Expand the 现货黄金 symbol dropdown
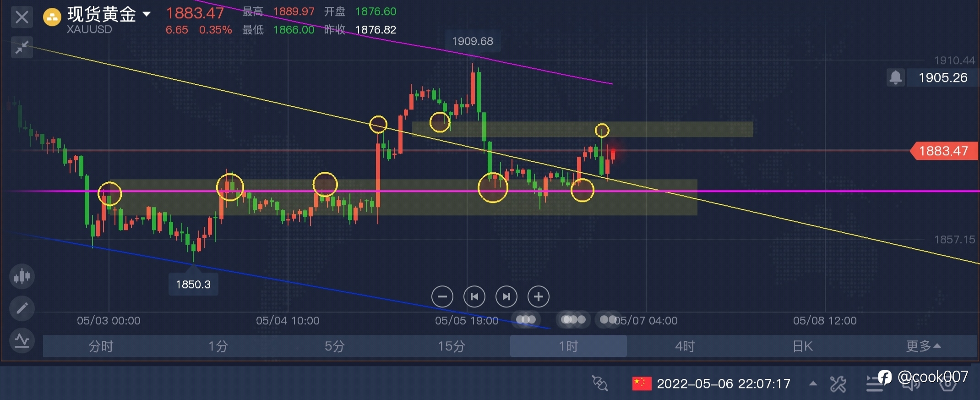The image size is (980, 400). (x=147, y=14)
